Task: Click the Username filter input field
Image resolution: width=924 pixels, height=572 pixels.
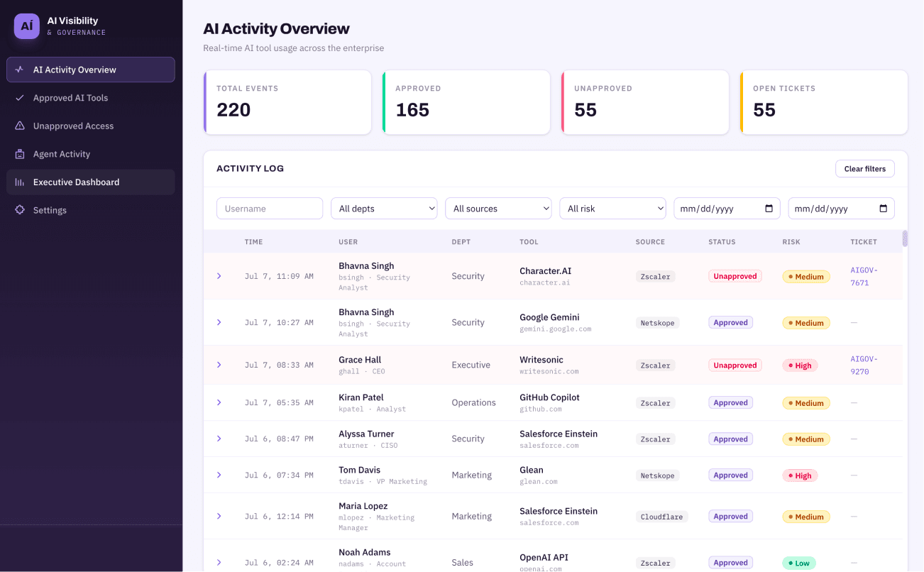Action: click(x=270, y=209)
